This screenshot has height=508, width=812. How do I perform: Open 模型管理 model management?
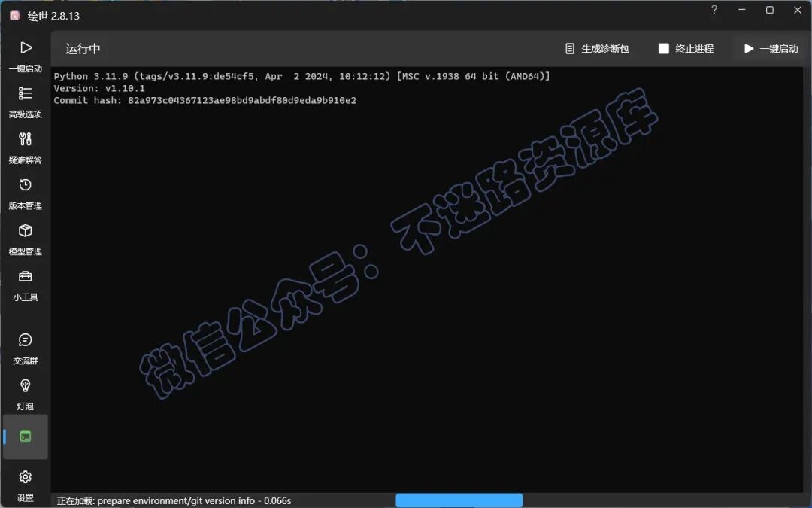click(x=26, y=239)
